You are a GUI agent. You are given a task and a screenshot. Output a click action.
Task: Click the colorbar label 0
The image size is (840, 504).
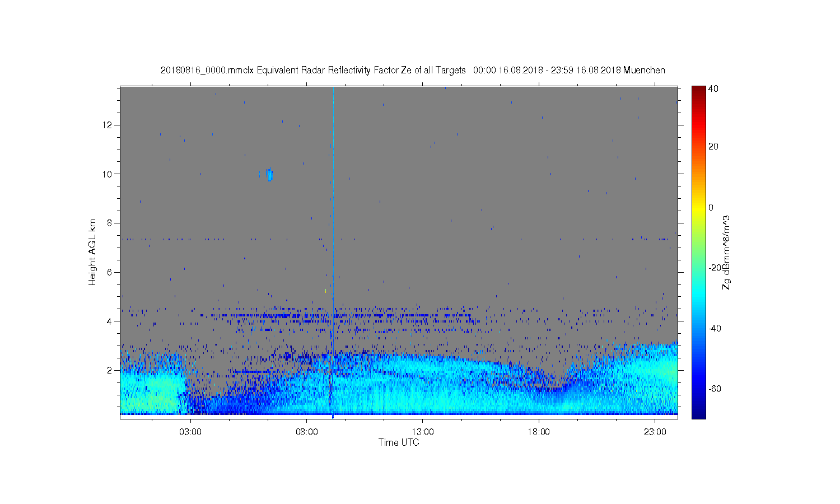(711, 207)
